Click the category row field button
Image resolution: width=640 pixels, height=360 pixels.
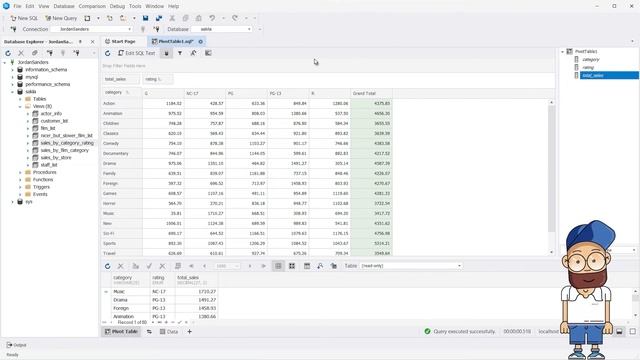tap(122, 93)
